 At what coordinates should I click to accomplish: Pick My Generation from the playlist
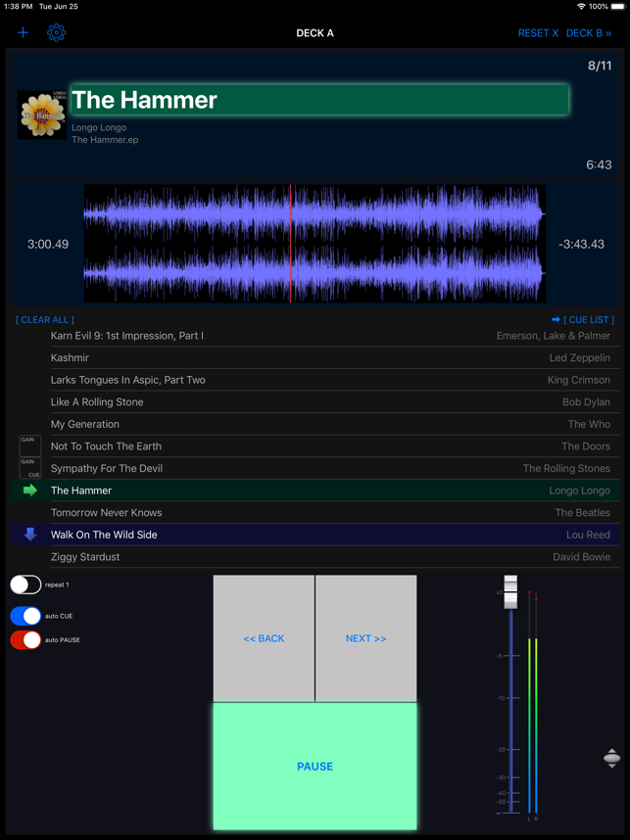point(315,424)
